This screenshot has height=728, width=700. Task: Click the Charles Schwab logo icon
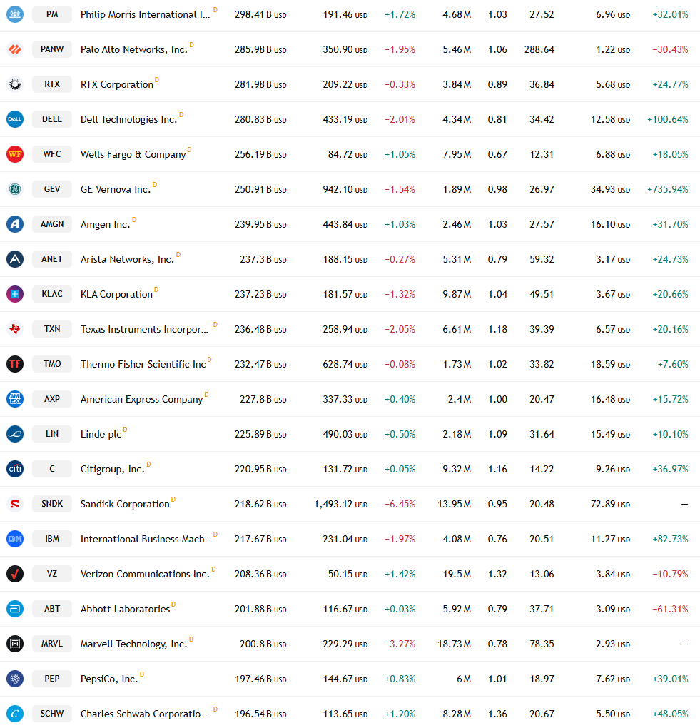15,714
